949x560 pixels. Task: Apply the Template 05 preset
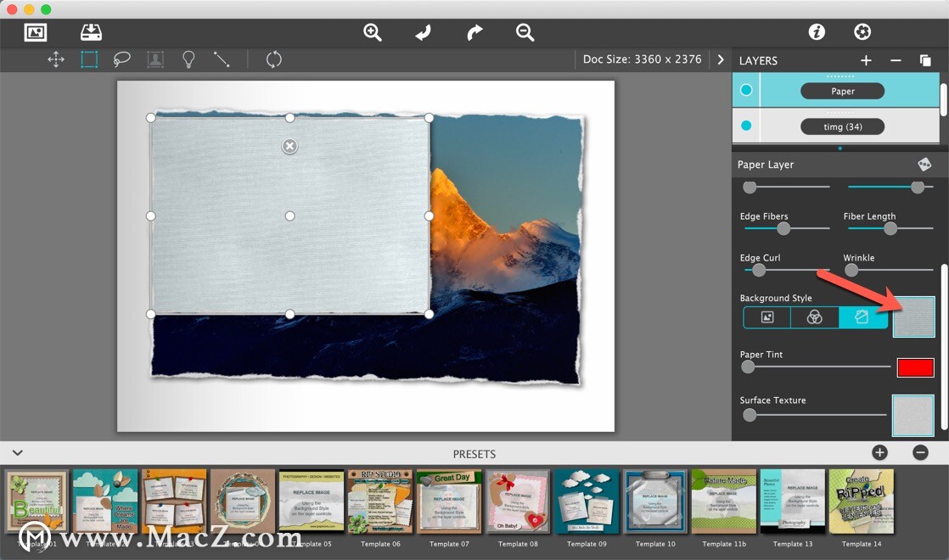pyautogui.click(x=312, y=502)
